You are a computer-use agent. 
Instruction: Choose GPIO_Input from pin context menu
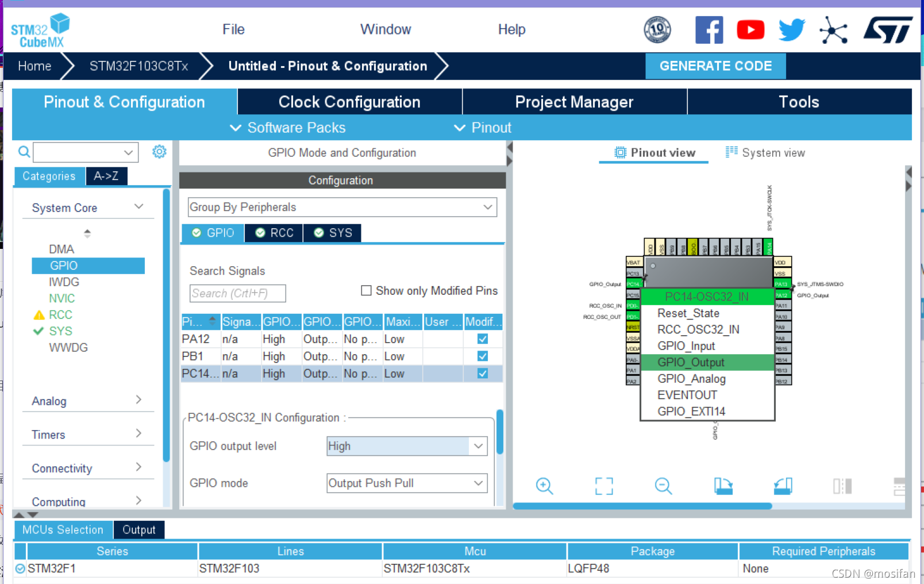pyautogui.click(x=707, y=345)
